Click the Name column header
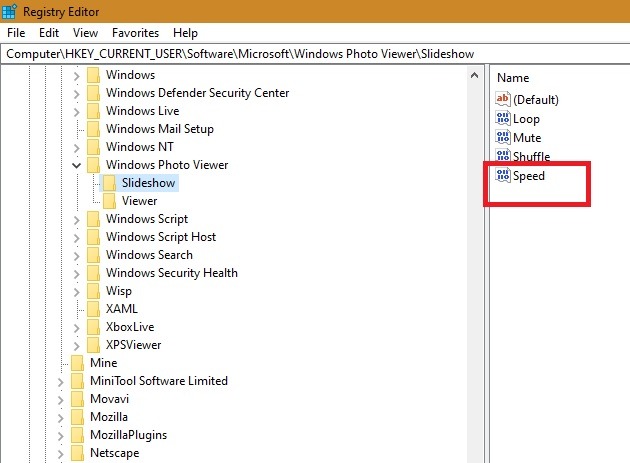Viewport: 630px width, 463px height. point(513,77)
